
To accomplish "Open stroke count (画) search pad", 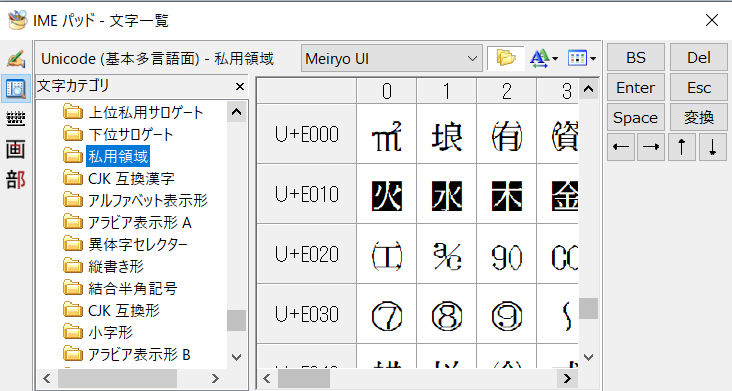I will [16, 150].
